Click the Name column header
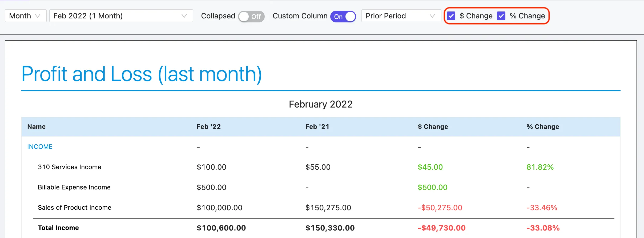 [x=37, y=126]
